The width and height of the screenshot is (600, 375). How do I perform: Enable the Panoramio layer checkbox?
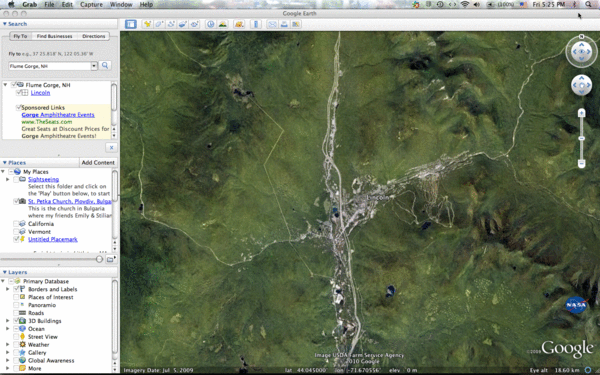pyautogui.click(x=16, y=305)
